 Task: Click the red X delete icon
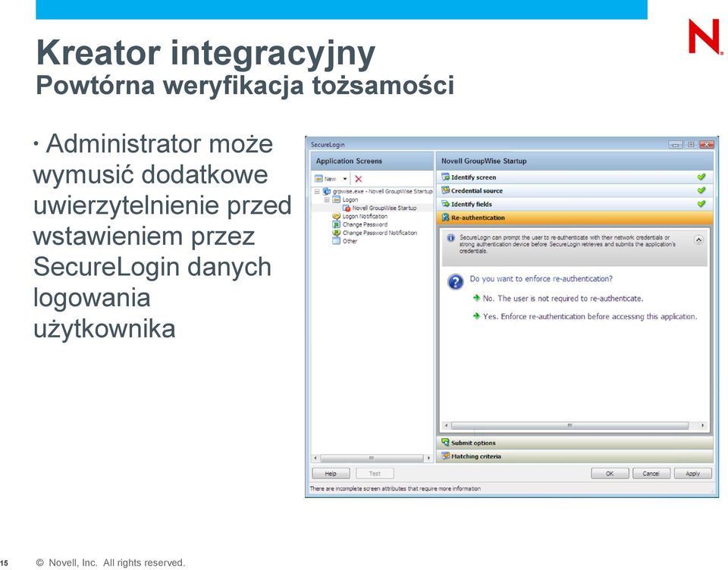click(359, 179)
